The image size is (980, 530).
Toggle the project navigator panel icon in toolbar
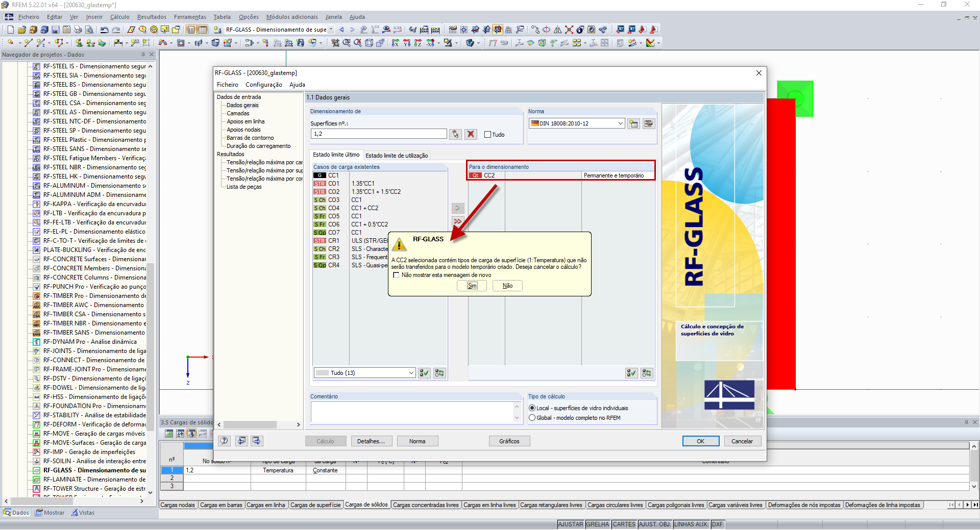point(191,30)
